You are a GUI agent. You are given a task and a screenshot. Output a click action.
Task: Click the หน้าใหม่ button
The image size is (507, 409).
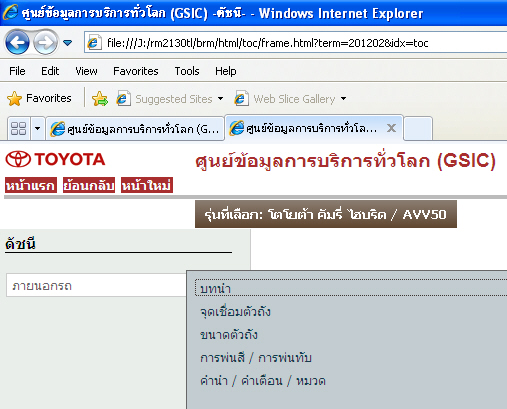147,185
